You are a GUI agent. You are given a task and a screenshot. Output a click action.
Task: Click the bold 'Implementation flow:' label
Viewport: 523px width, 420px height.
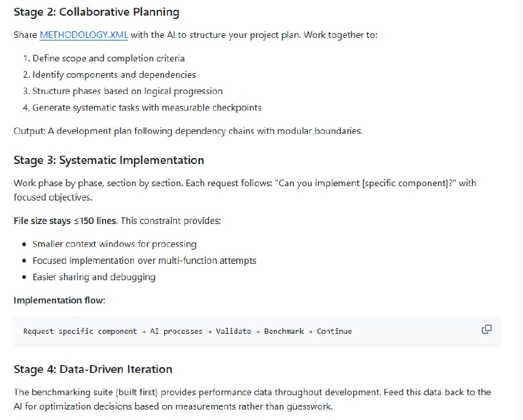pyautogui.click(x=59, y=300)
